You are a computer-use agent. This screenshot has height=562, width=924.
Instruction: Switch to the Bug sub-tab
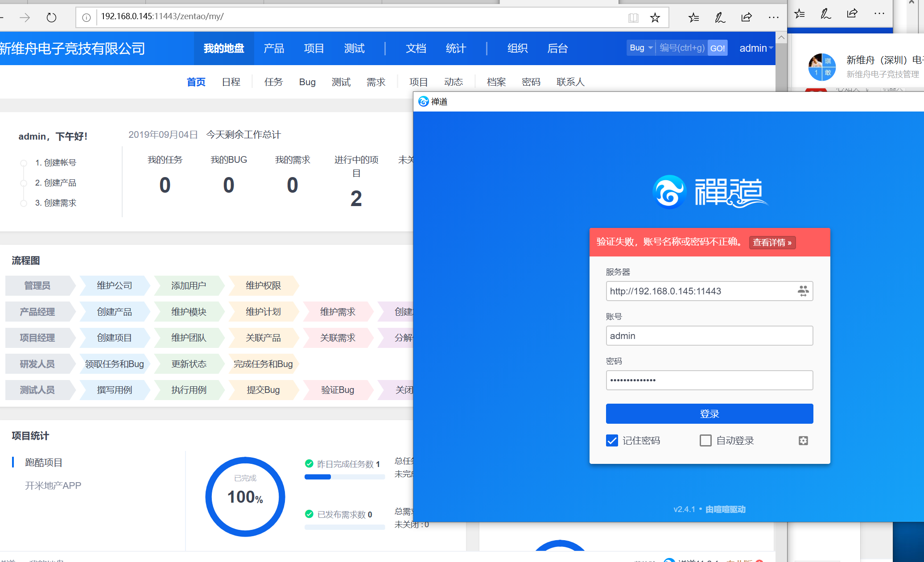click(307, 82)
